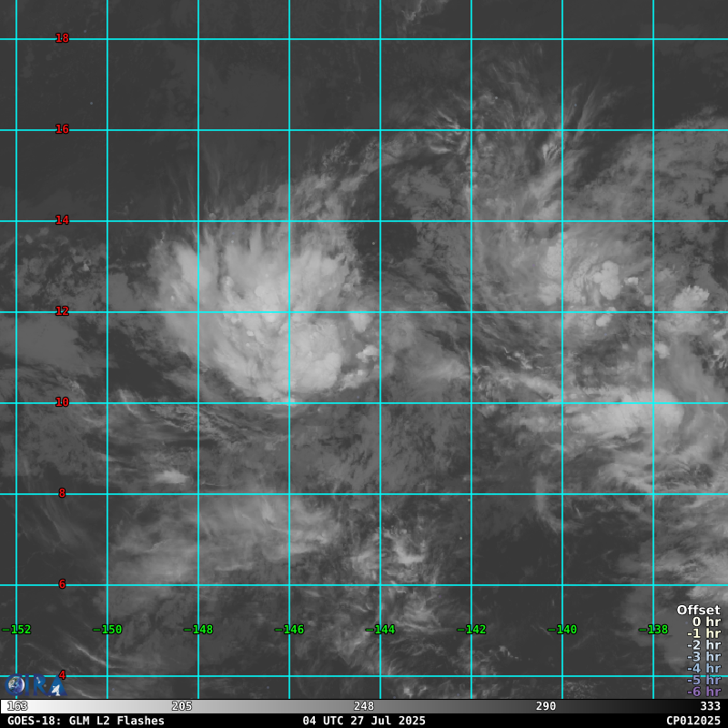Viewport: 728px width, 728px height.
Task: Click the latitude 18 label
Action: pyautogui.click(x=62, y=38)
